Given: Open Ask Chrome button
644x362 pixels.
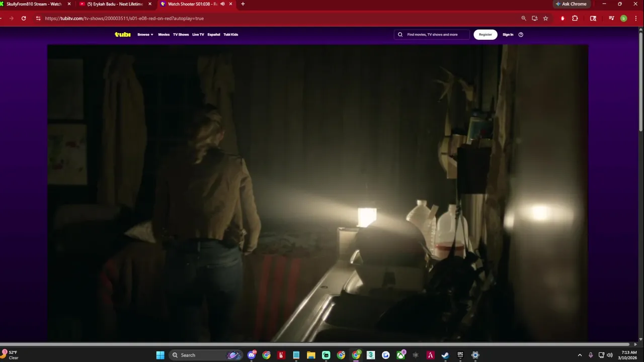Looking at the screenshot, I should (571, 4).
